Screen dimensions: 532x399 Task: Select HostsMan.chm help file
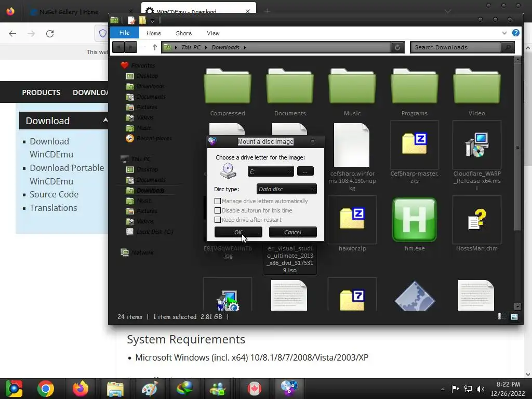[477, 224]
